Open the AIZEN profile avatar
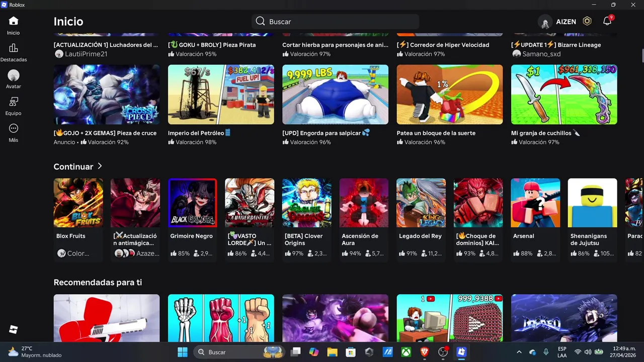The width and height of the screenshot is (644, 362). point(545,22)
